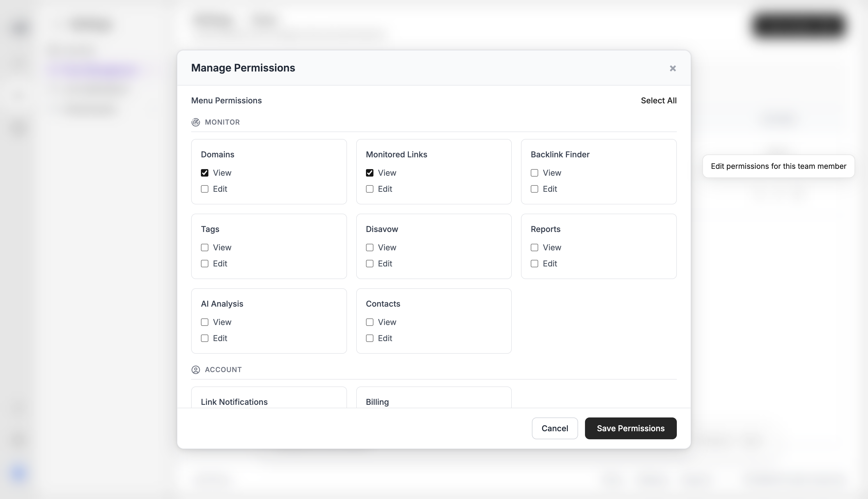Click the Tags card title
Screen dimensions: 868x499
tap(210, 229)
